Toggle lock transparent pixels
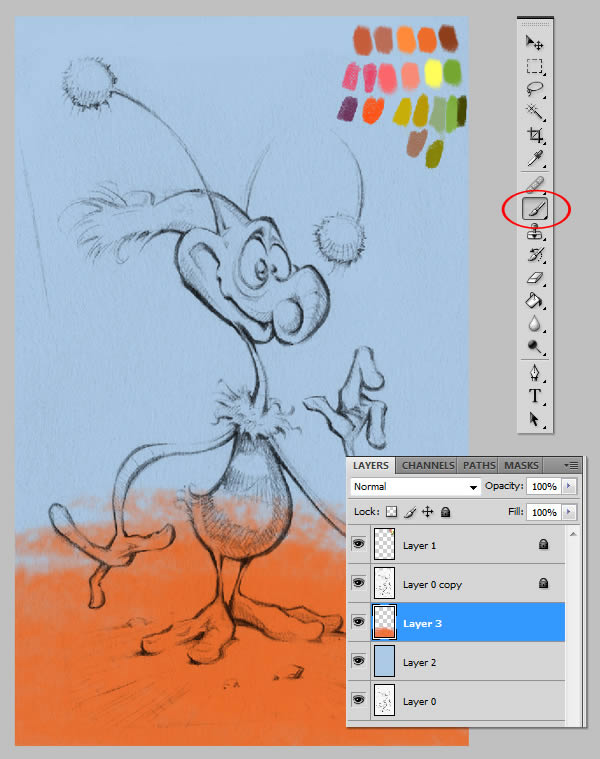This screenshot has width=600, height=759. point(391,512)
